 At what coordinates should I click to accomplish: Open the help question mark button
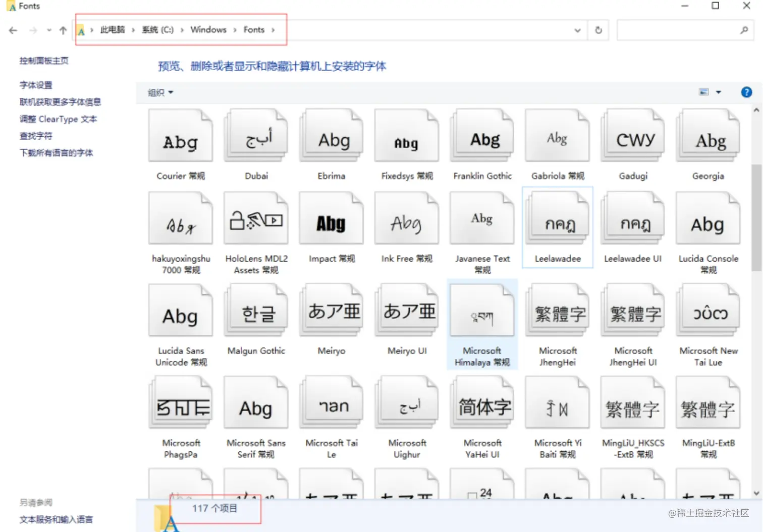click(746, 92)
